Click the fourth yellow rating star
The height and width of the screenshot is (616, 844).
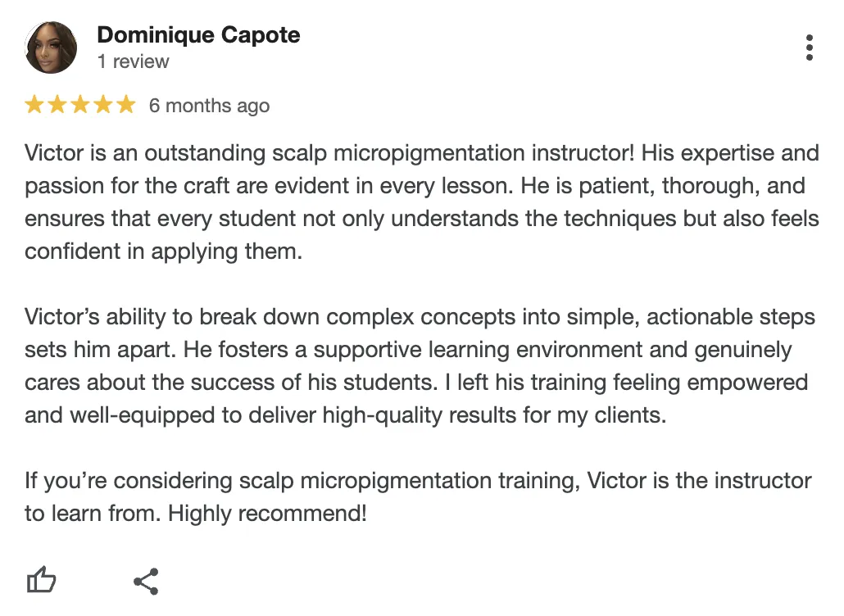point(102,105)
